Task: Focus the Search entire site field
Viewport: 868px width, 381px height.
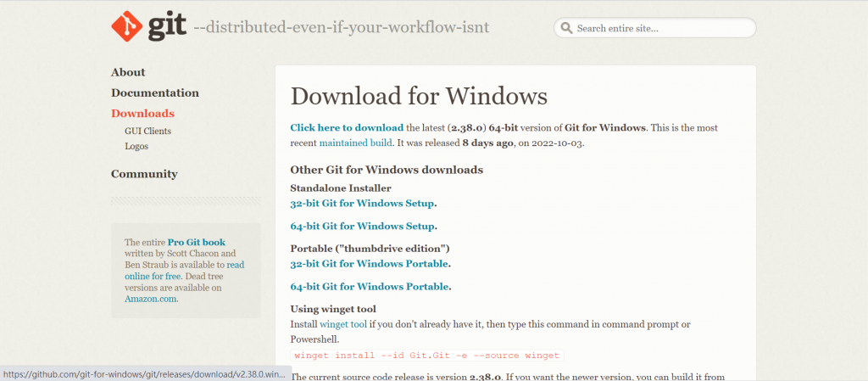Action: (655, 28)
